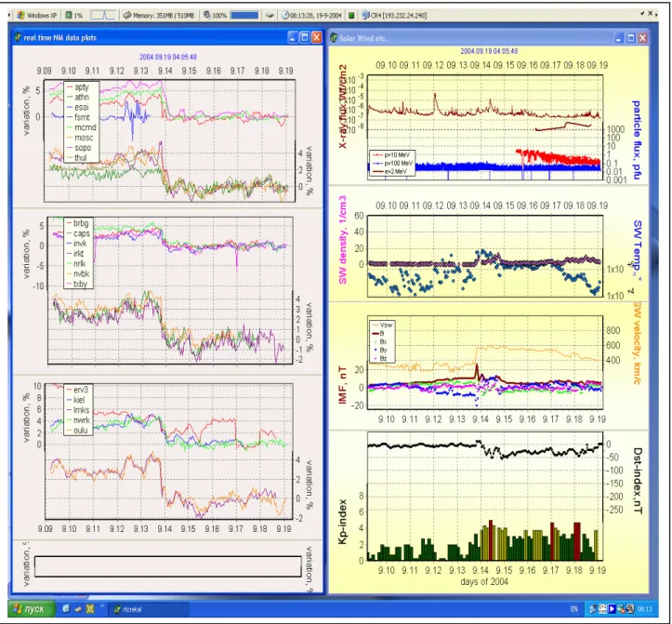Click the kiel legend entry
This screenshot has height=624, width=672.
[x=75, y=400]
